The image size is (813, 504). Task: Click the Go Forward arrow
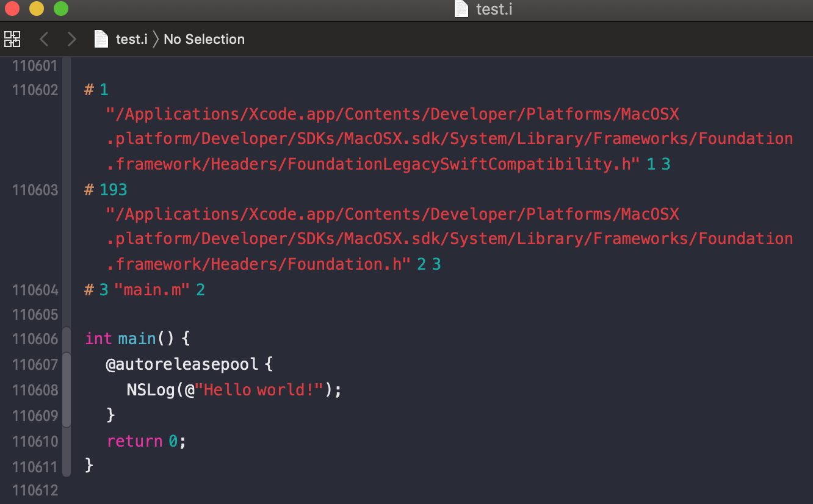click(x=71, y=39)
